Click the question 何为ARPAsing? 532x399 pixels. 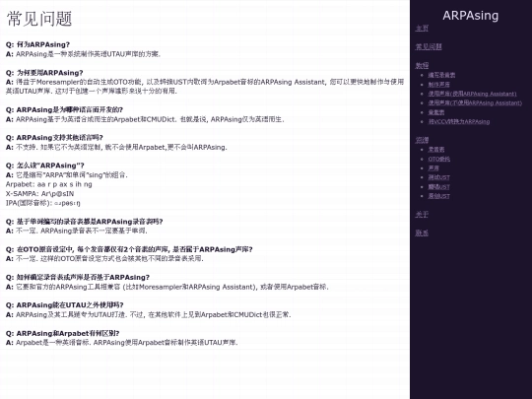(37, 44)
